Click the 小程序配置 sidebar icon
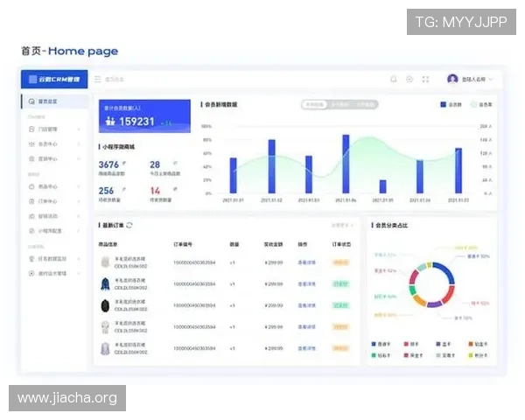 31,231
